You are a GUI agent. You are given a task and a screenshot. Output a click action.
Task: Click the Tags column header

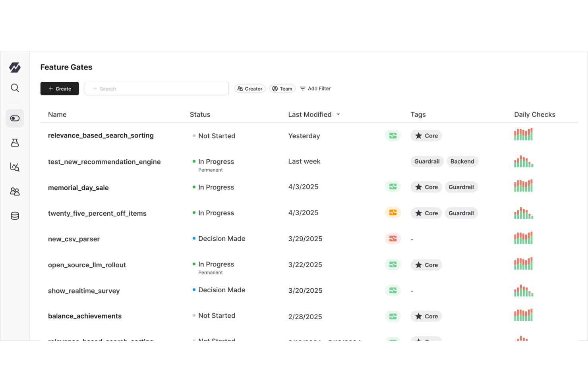coord(418,114)
